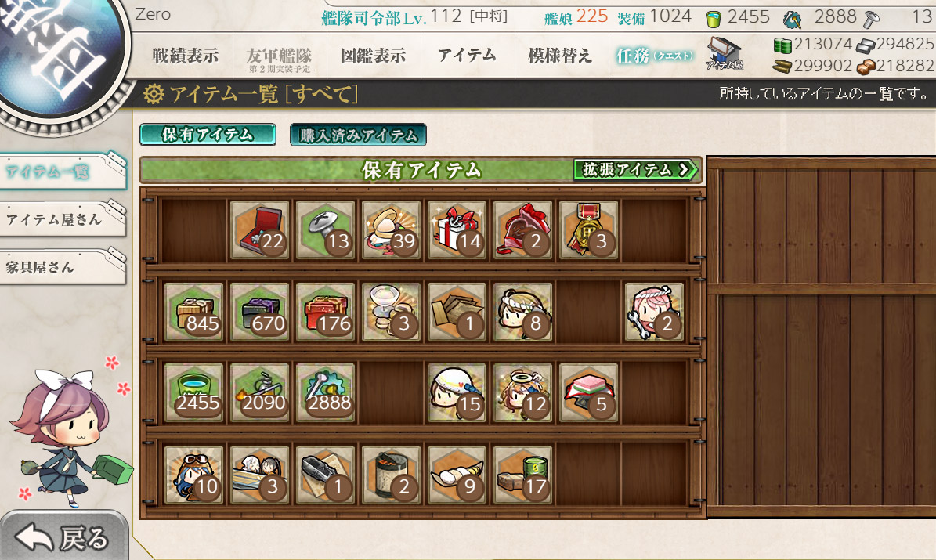
Task: Switch to the アイテム屋さん side tab
Action: click(x=63, y=220)
